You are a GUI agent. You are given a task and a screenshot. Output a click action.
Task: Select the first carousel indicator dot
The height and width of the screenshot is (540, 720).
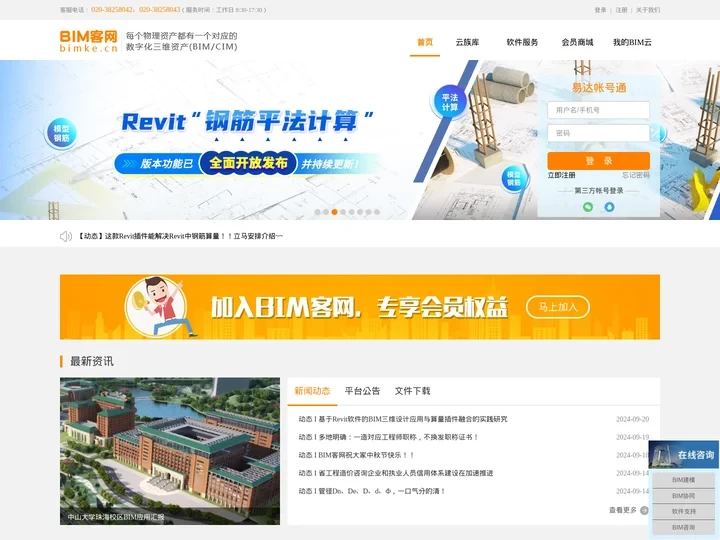tap(317, 212)
